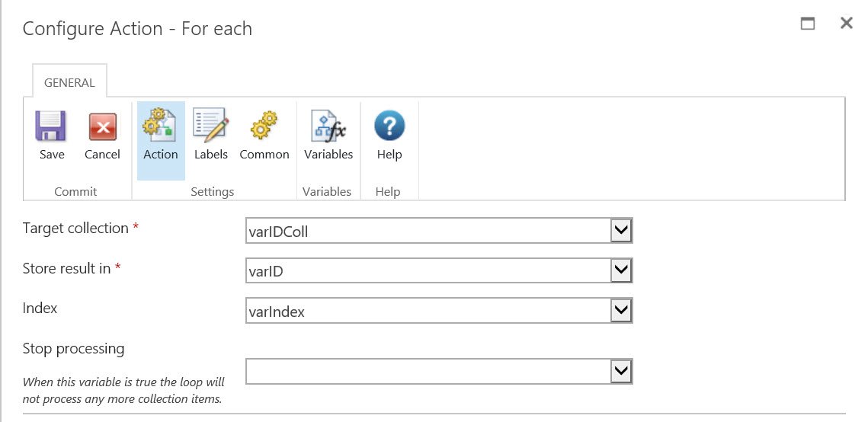Close the Configure Action dialog
Screen dimensions: 868x422
[x=846, y=24]
